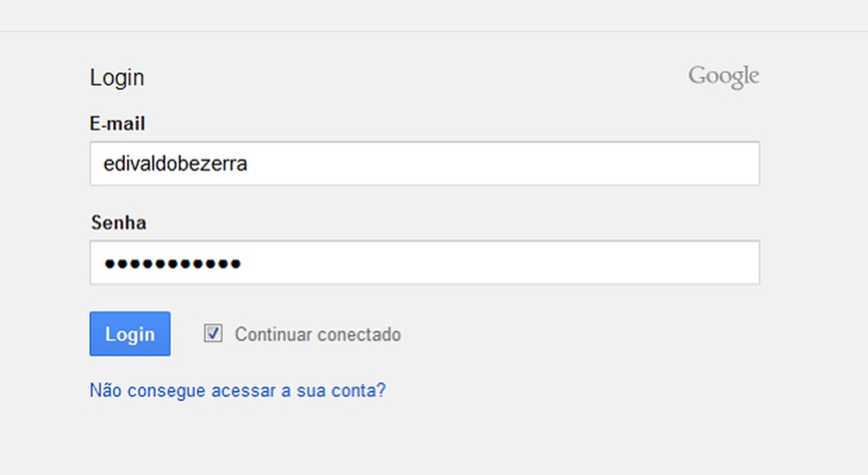Follow the account access help link
Viewport: 868px width, 475px height.
(x=237, y=390)
